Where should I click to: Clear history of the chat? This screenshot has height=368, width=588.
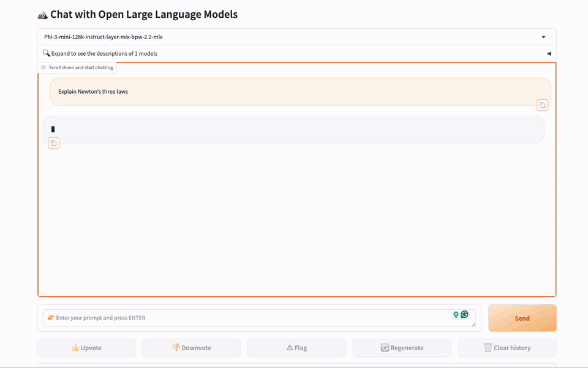pos(507,348)
